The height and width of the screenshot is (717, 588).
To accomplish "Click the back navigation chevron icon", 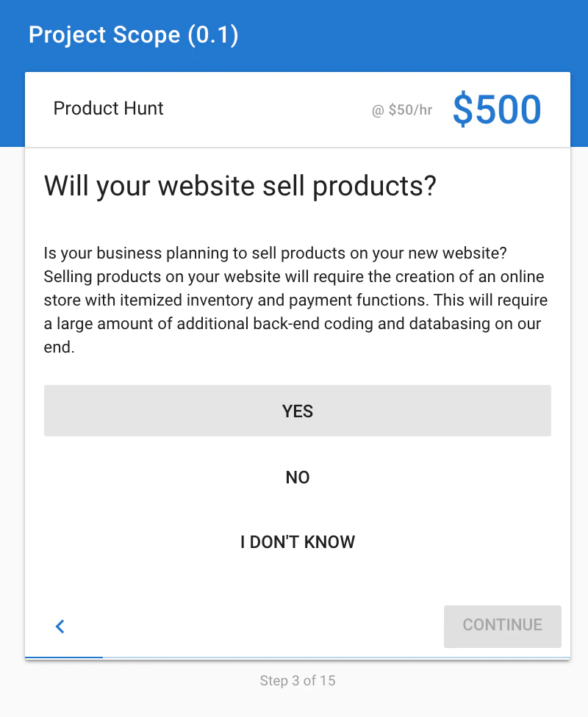I will (60, 627).
